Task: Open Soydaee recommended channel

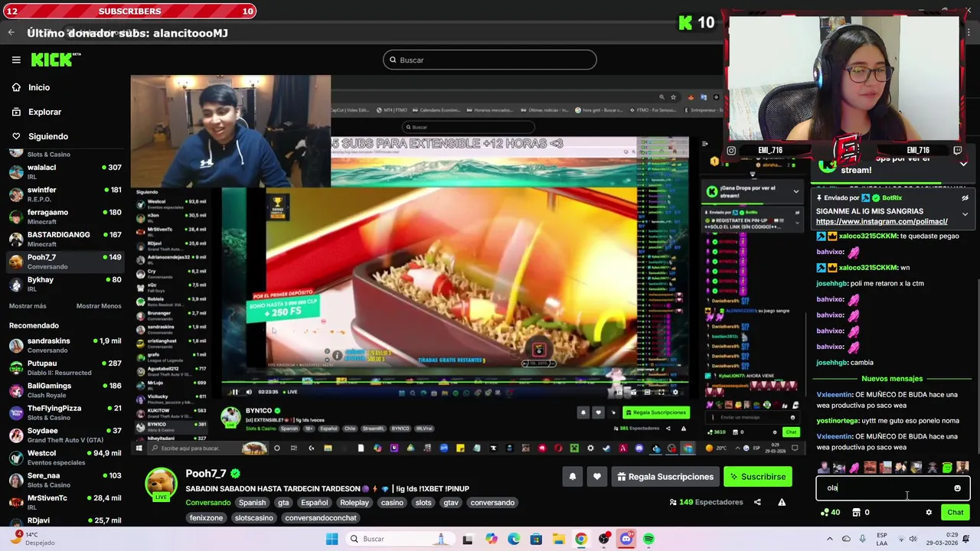Action: (65, 435)
